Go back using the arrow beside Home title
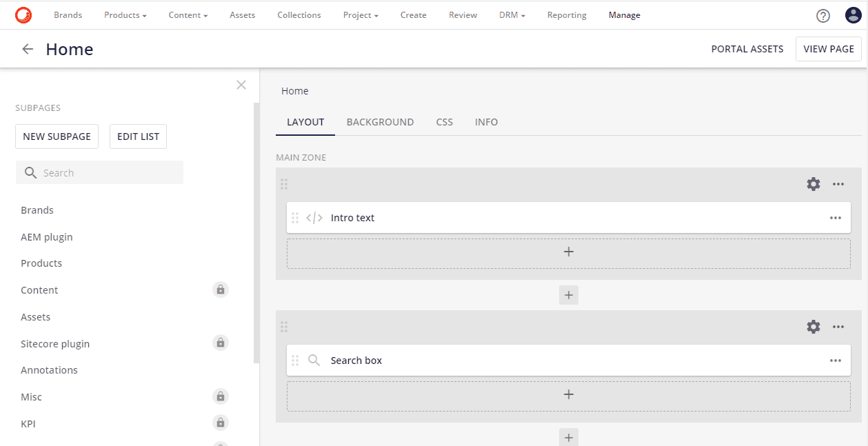Viewport: 868px width, 446px height. (28, 49)
